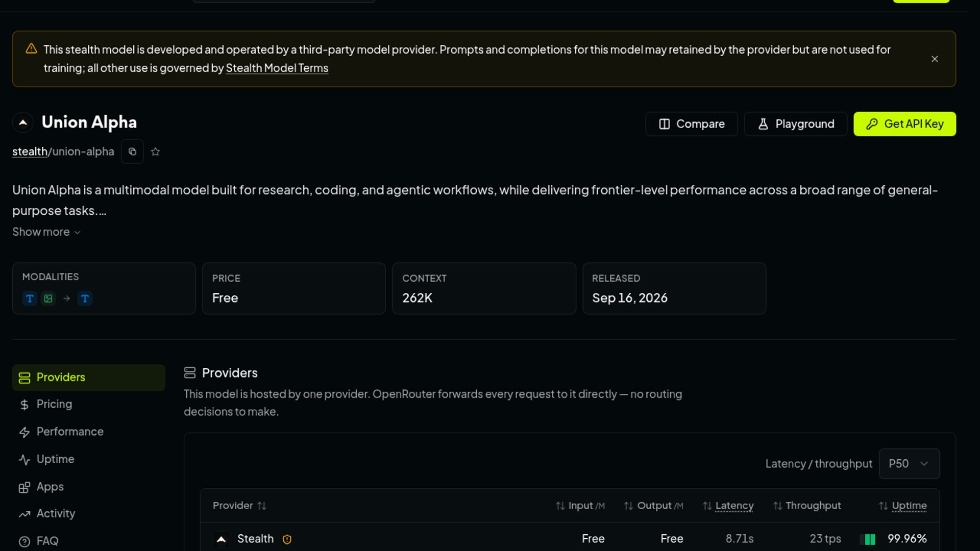Click Get API Key
Screen dimensions: 980x551
pyautogui.click(x=904, y=124)
